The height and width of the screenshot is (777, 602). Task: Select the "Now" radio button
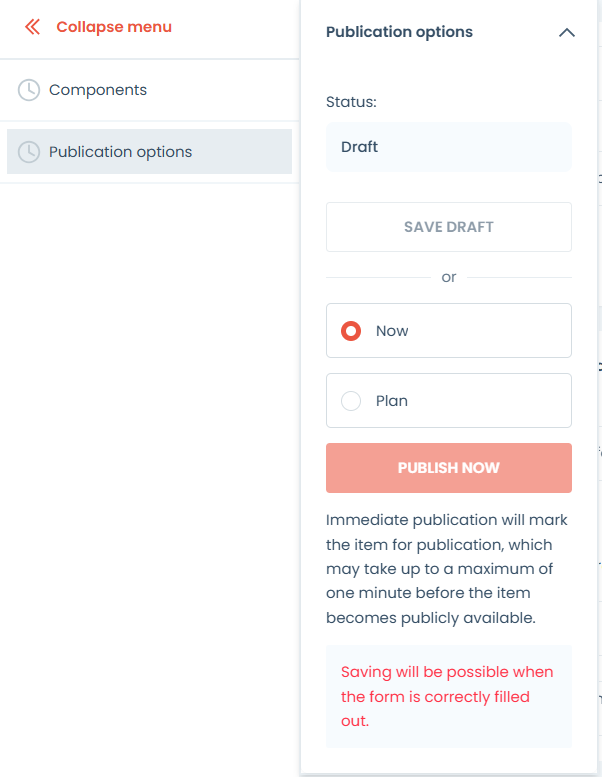pyautogui.click(x=351, y=331)
